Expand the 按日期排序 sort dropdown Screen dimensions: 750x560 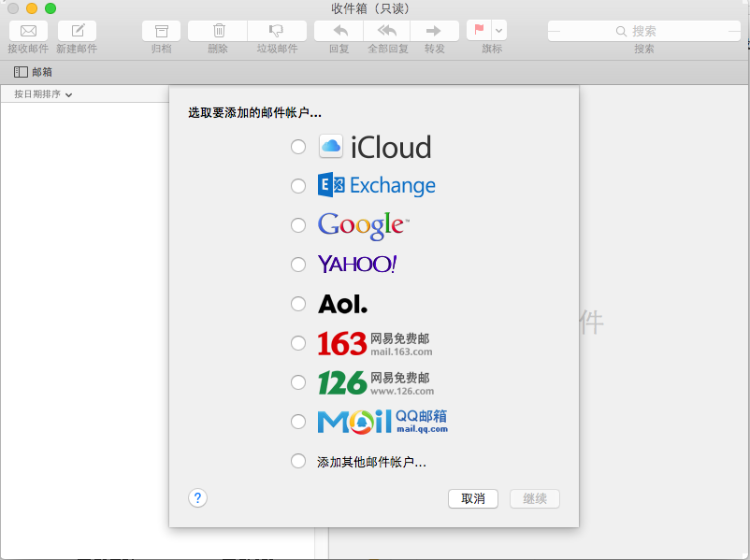(x=43, y=94)
